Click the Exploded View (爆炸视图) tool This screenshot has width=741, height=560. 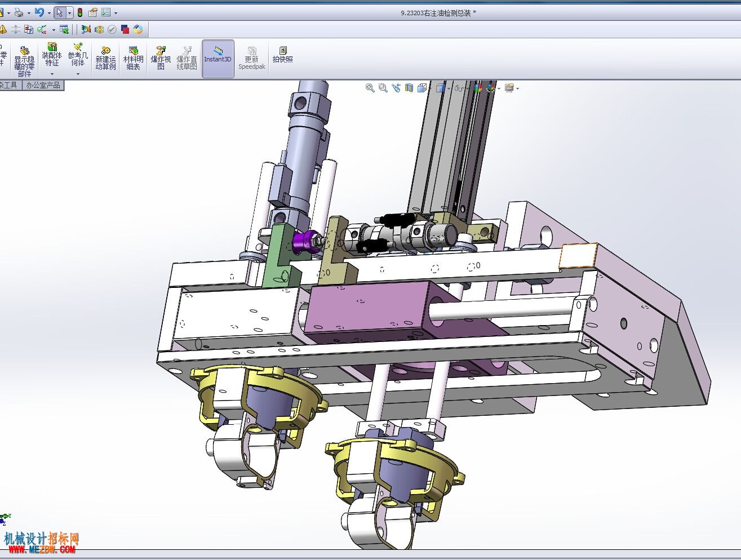[x=161, y=59]
